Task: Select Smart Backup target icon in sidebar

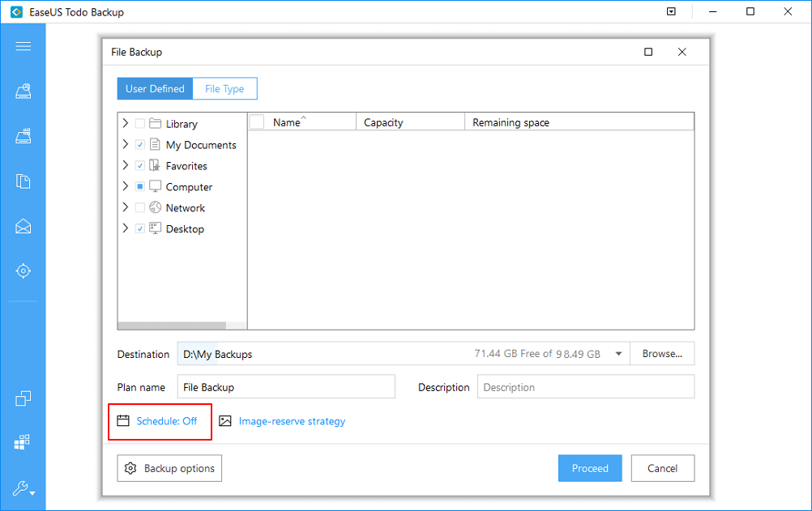Action: tap(24, 270)
